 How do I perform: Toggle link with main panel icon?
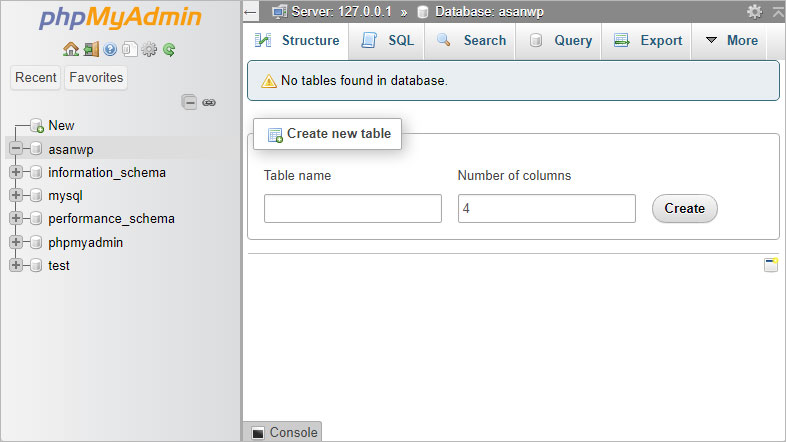tap(209, 103)
